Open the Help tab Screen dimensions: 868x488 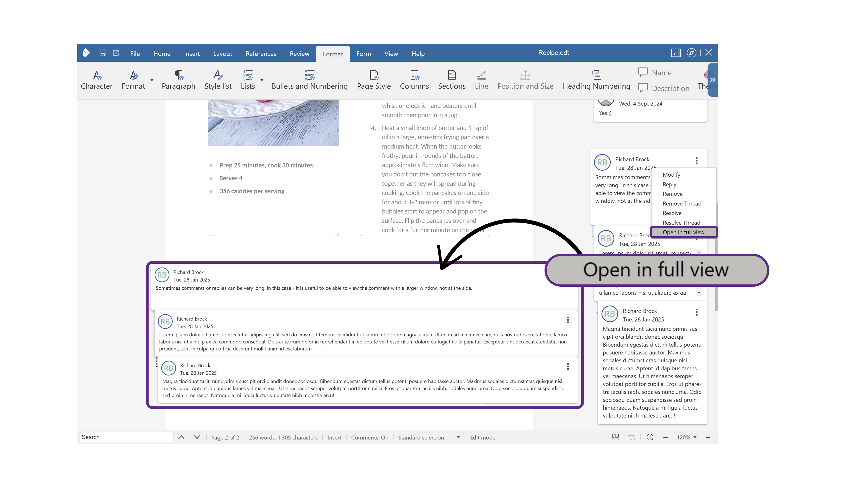[x=418, y=54]
